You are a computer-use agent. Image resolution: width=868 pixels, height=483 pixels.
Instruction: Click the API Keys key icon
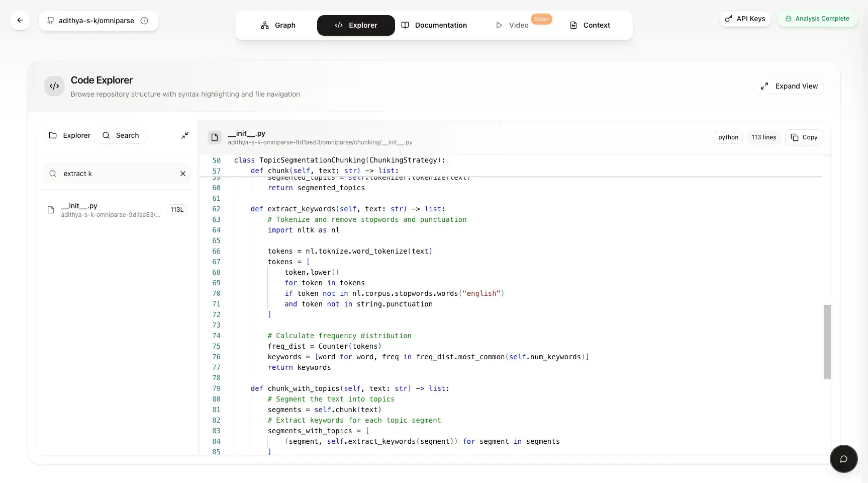click(729, 19)
